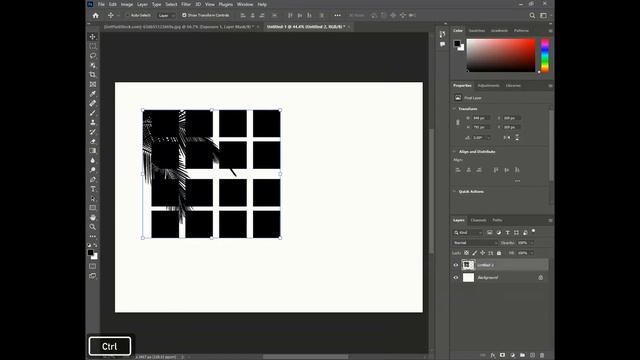
Task: Open the File menu
Action: click(x=101, y=4)
